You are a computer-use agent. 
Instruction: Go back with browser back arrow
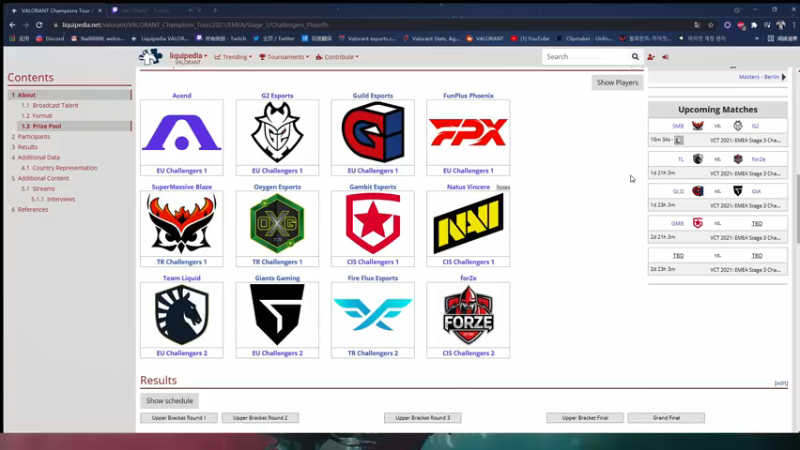pyautogui.click(x=12, y=24)
